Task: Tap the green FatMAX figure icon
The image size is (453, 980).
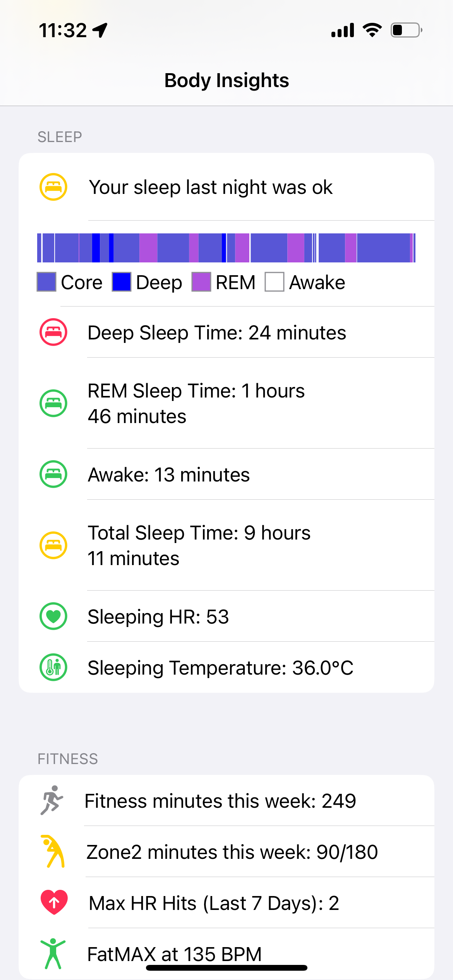Action: [53, 954]
